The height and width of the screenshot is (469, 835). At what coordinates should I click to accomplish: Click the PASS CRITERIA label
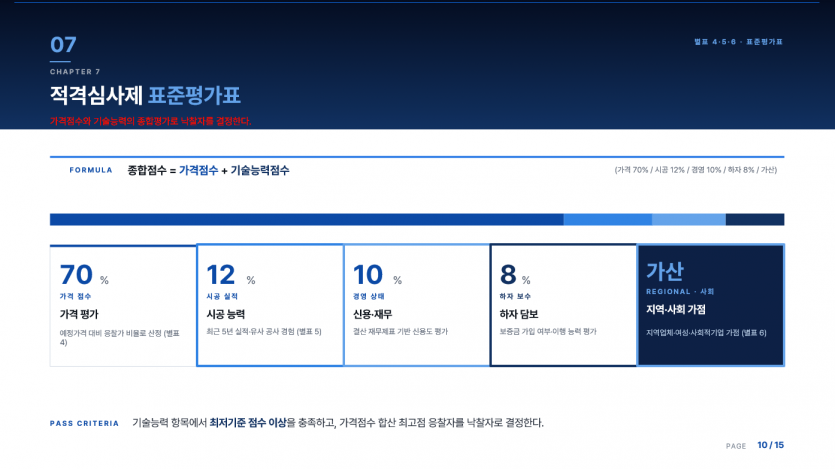pos(85,424)
